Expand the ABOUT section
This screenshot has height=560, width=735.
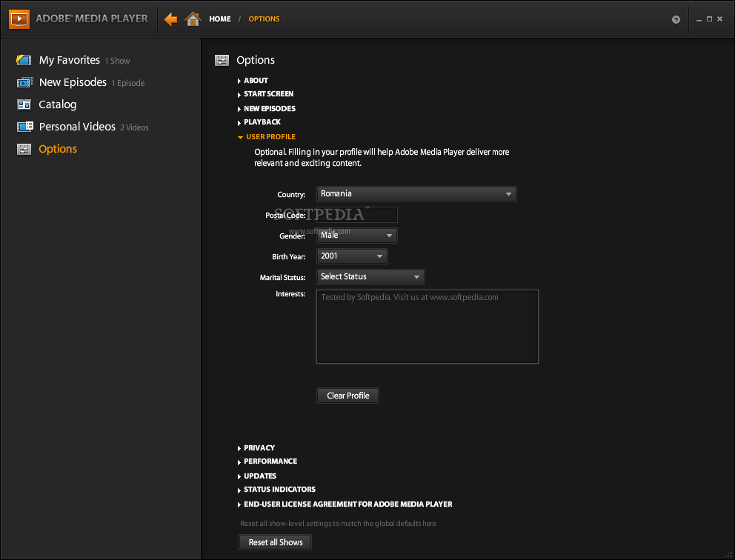(253, 81)
